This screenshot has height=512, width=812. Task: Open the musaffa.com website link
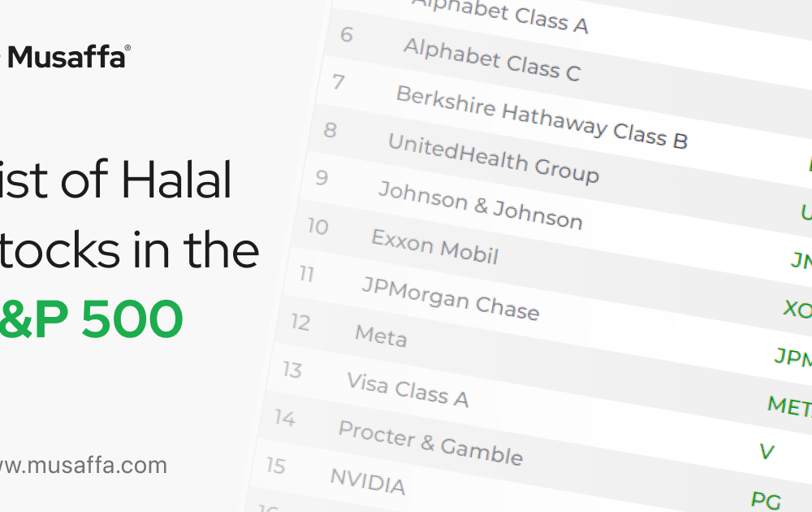84,466
